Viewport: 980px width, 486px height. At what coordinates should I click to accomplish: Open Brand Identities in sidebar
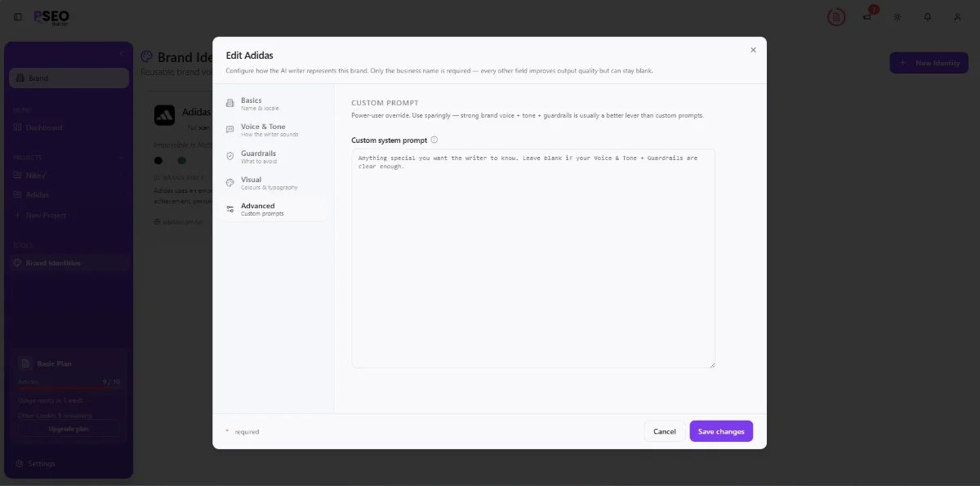pos(69,263)
